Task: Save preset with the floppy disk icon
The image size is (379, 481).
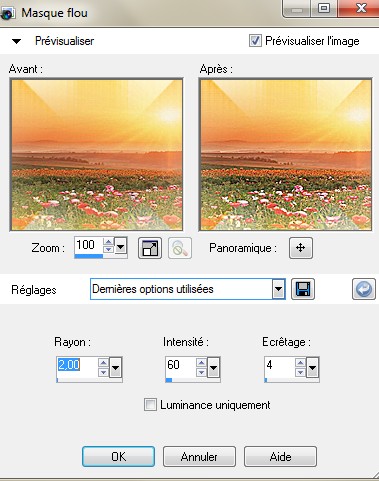Action: click(303, 289)
